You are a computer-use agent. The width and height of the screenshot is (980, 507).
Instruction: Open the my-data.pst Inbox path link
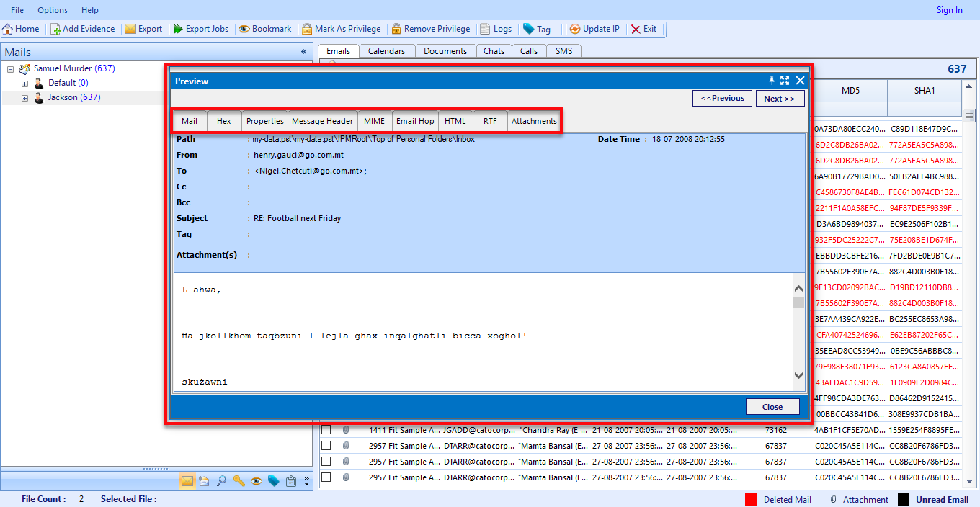363,139
